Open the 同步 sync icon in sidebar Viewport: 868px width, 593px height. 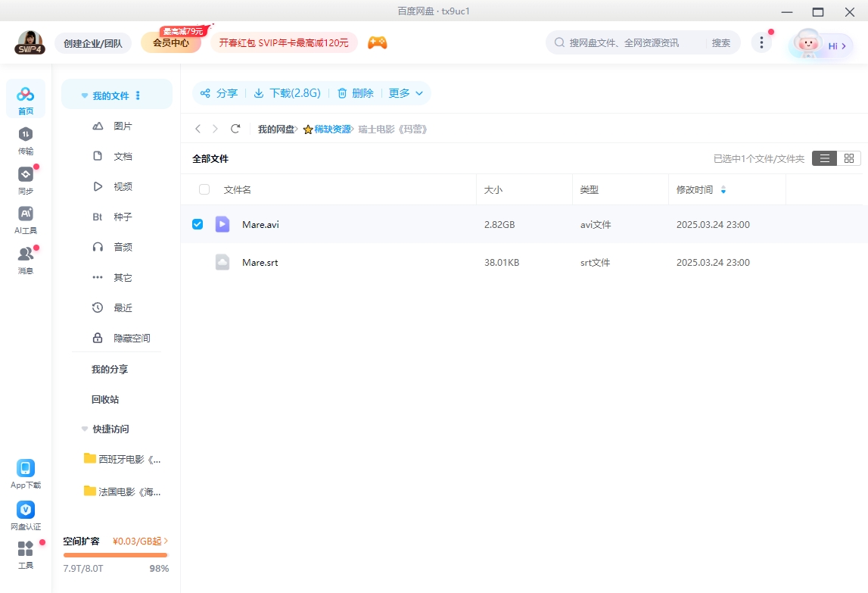[26, 179]
